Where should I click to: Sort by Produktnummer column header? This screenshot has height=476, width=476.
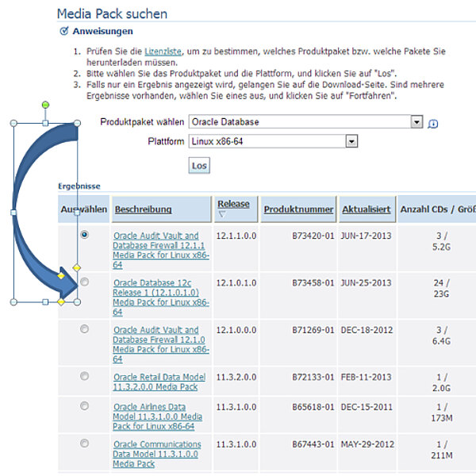click(x=298, y=209)
